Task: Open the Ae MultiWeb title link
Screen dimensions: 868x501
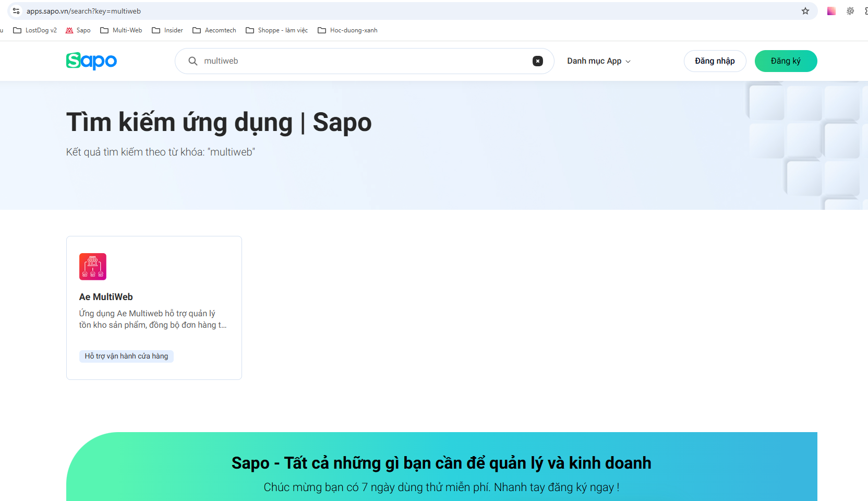Action: pyautogui.click(x=106, y=297)
